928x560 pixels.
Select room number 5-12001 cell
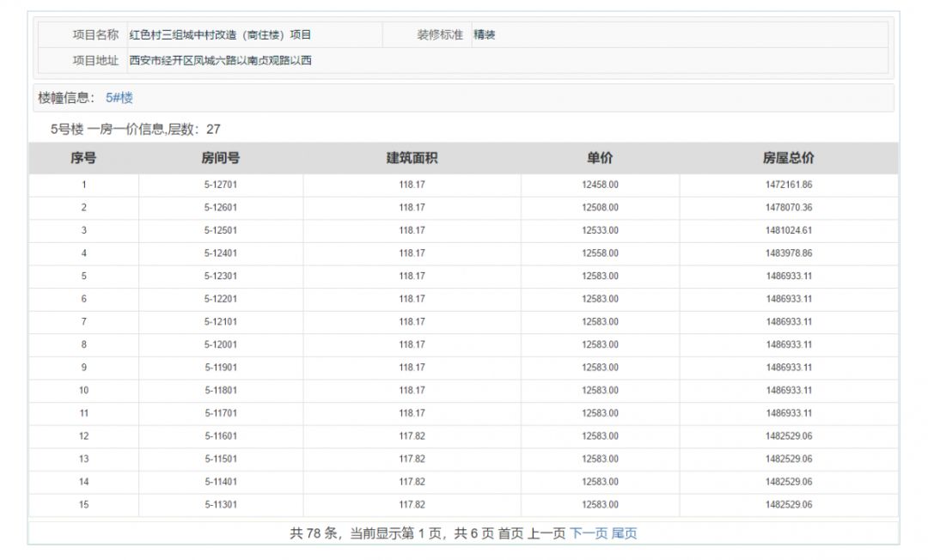tap(220, 344)
